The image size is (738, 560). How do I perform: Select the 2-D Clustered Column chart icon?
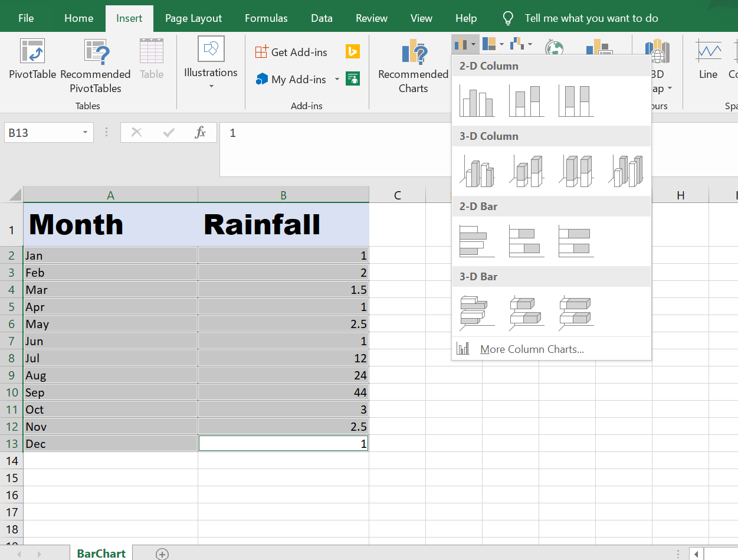[477, 101]
